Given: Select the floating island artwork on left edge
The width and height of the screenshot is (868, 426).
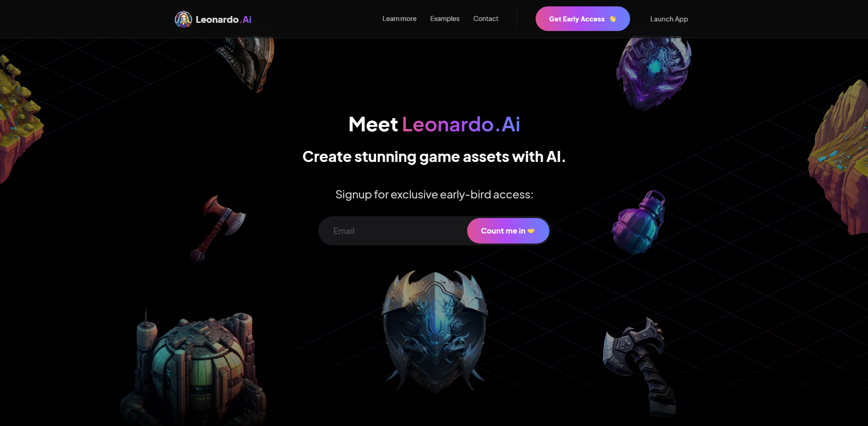Looking at the screenshot, I should [x=20, y=119].
